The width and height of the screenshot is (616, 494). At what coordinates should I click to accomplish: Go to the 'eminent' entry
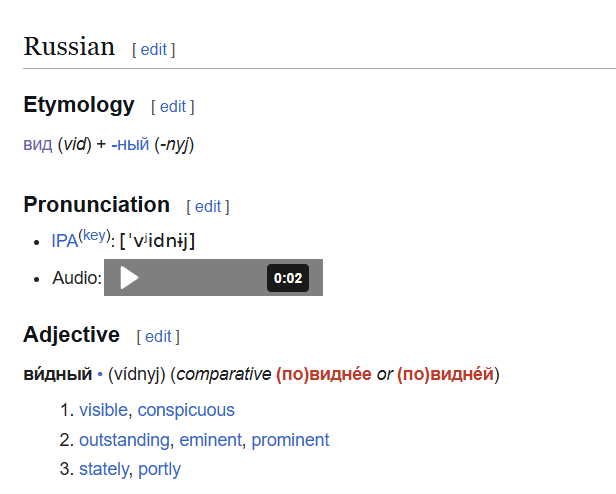tap(210, 440)
